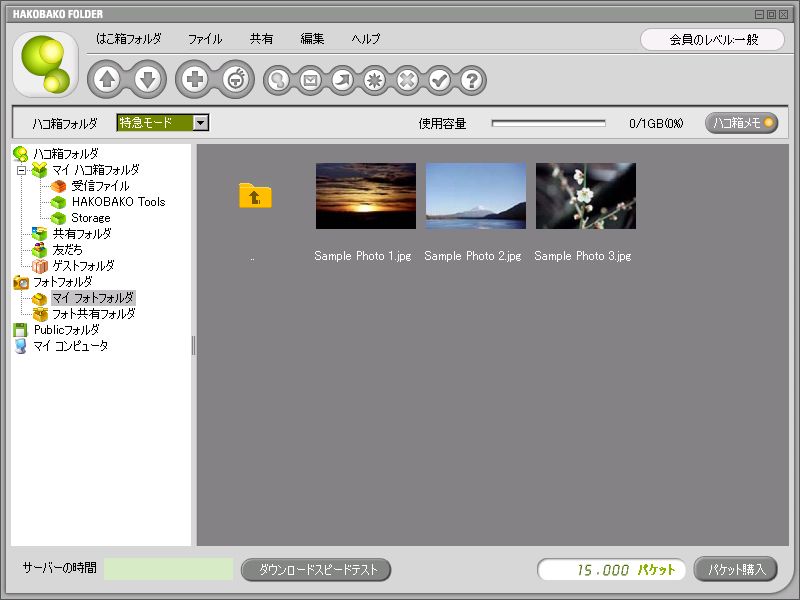The image size is (800, 600).
Task: Click the bubbles icon toolbar button
Action: (279, 80)
